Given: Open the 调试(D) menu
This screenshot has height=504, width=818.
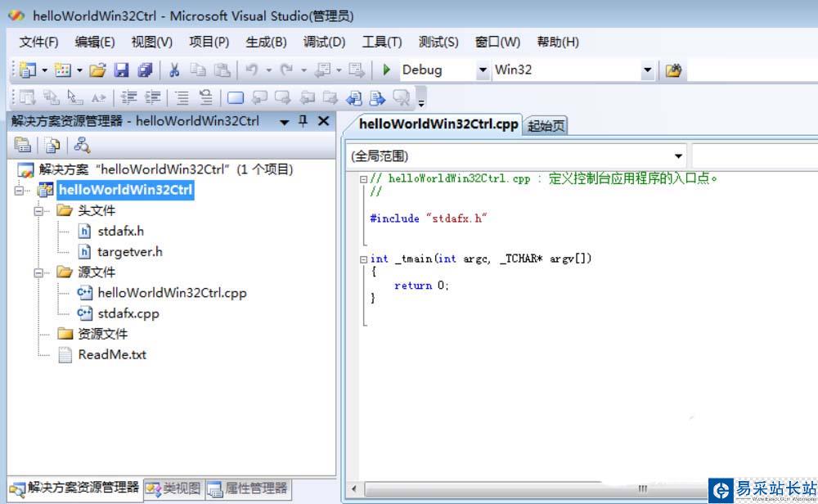Looking at the screenshot, I should point(324,42).
